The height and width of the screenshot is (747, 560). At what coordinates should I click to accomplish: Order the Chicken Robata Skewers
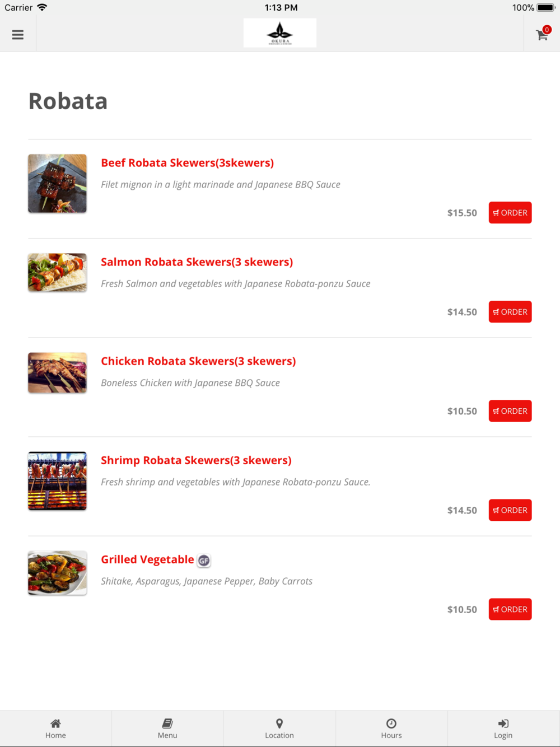pos(510,411)
